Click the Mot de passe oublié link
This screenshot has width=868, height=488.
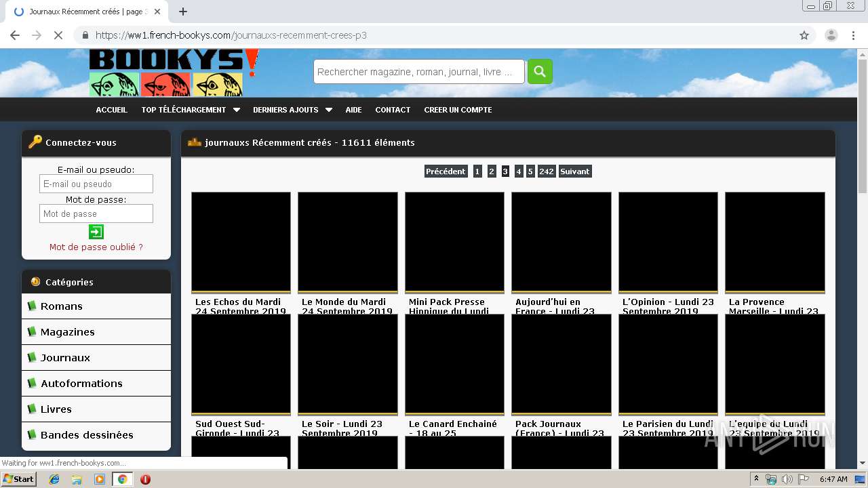pyautogui.click(x=96, y=247)
